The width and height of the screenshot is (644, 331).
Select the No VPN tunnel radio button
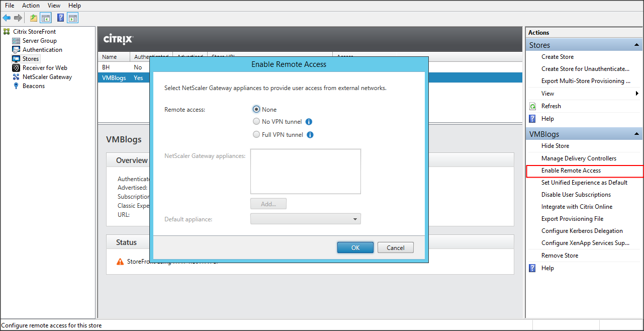click(x=256, y=122)
